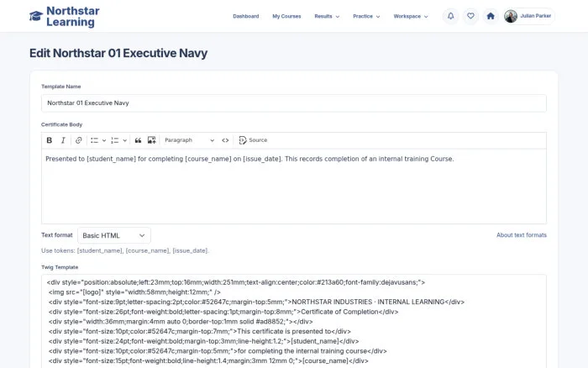Open the Julian Parker user menu
Screen dimensions: 588x368
pos(529,16)
